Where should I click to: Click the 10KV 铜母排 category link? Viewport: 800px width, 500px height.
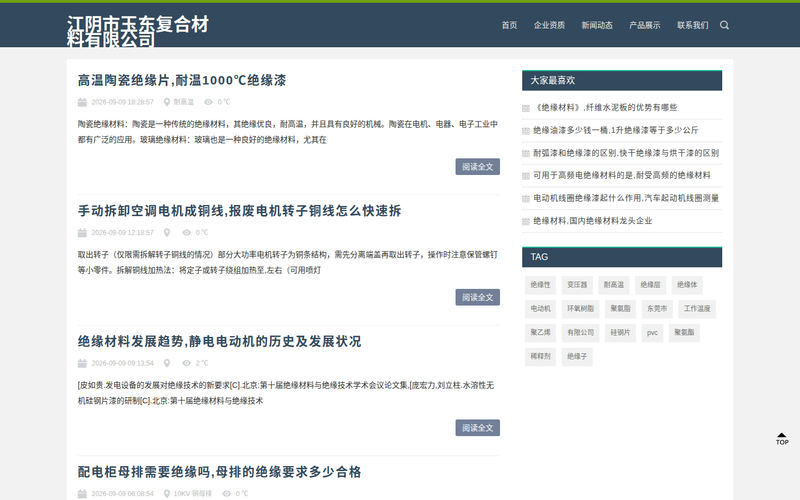[x=192, y=494]
